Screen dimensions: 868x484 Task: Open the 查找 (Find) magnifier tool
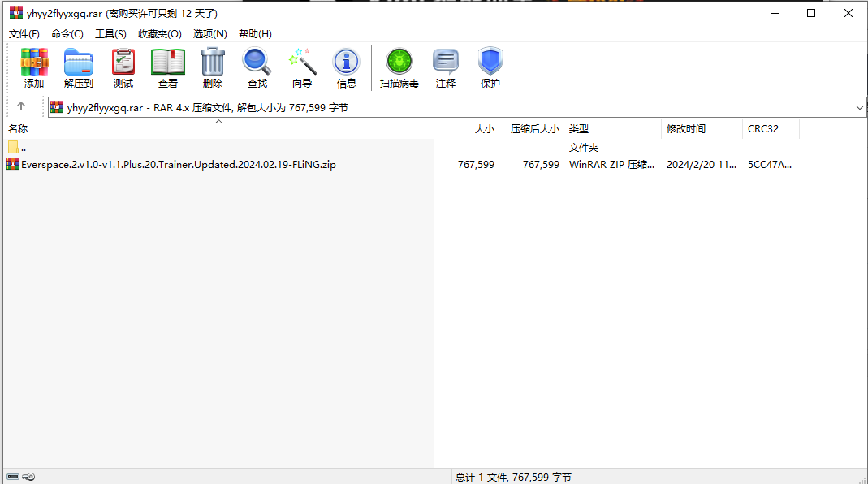tap(257, 67)
